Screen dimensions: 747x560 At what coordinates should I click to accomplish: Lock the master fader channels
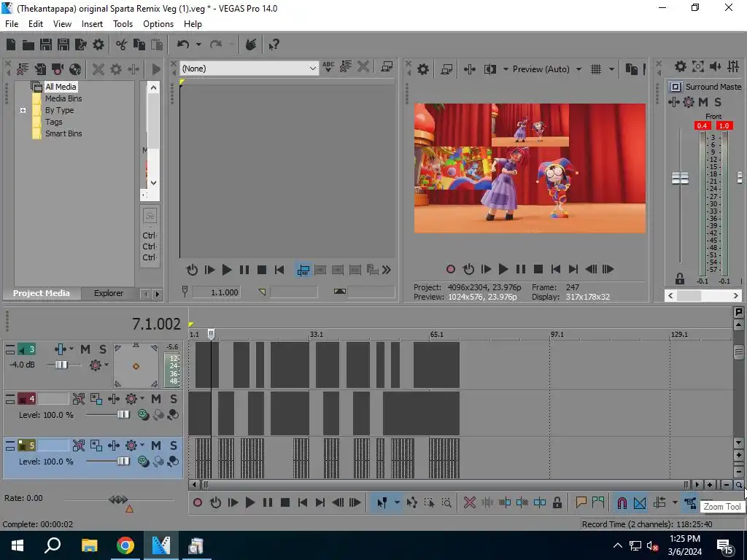(x=680, y=279)
